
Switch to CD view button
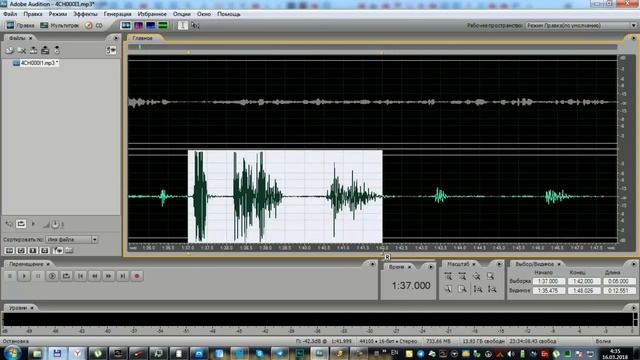click(94, 25)
